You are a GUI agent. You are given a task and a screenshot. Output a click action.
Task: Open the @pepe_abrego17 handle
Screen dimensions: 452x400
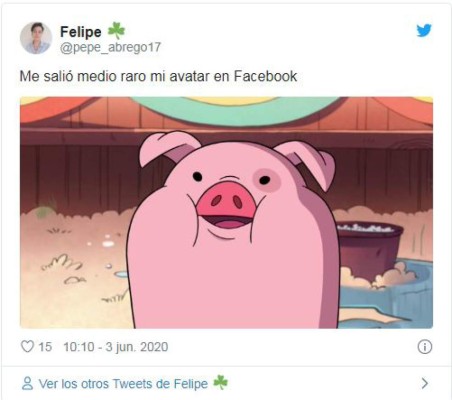(110, 47)
